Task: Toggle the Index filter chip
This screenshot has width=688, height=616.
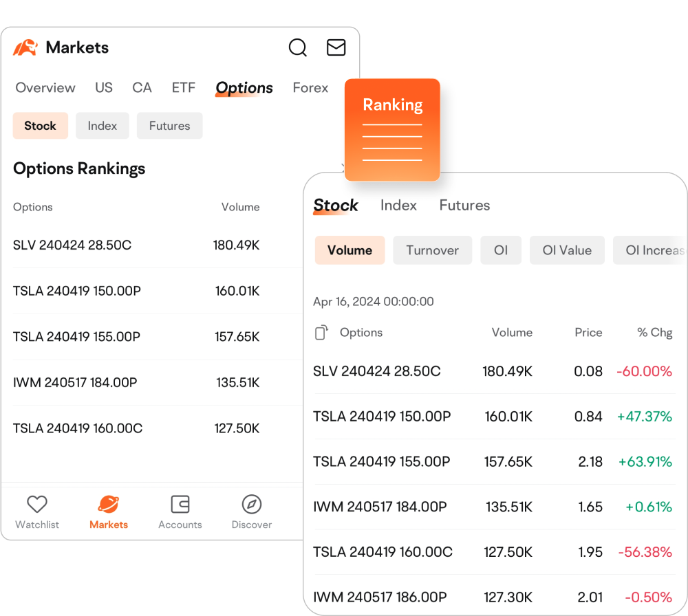Action: (x=102, y=126)
